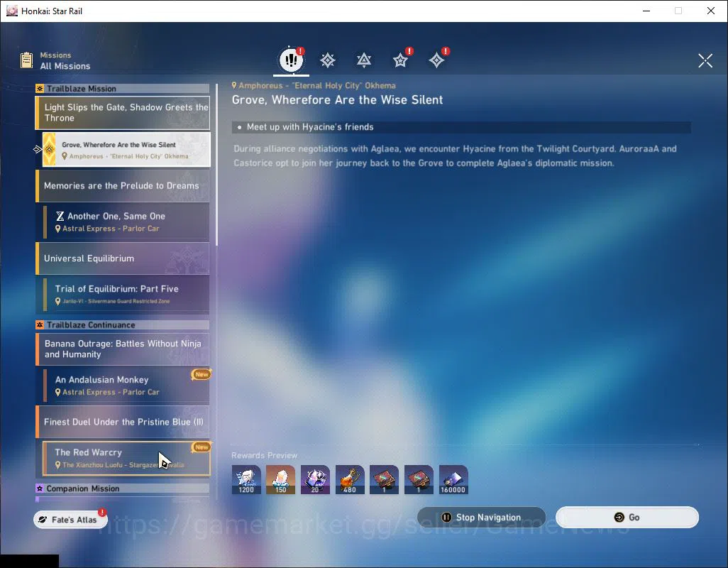Screen dimensions: 728x568
Task: View the reward item with quantity 20
Action: [315, 480]
